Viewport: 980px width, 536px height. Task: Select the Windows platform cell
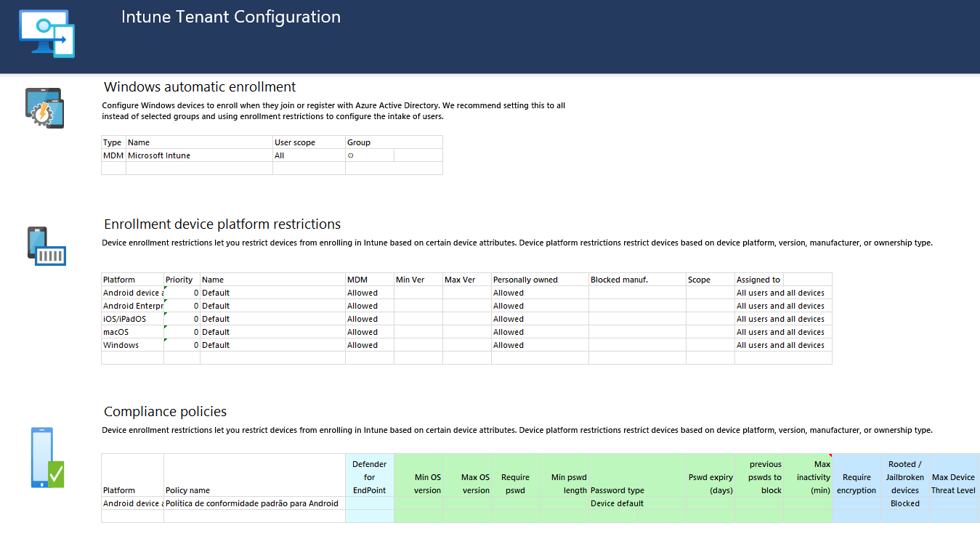click(x=132, y=345)
